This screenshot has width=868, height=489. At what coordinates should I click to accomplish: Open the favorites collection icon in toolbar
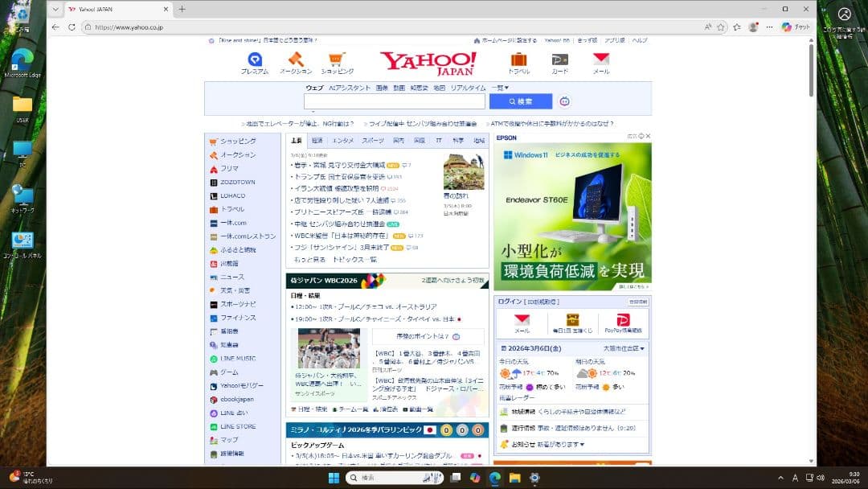pyautogui.click(x=737, y=27)
